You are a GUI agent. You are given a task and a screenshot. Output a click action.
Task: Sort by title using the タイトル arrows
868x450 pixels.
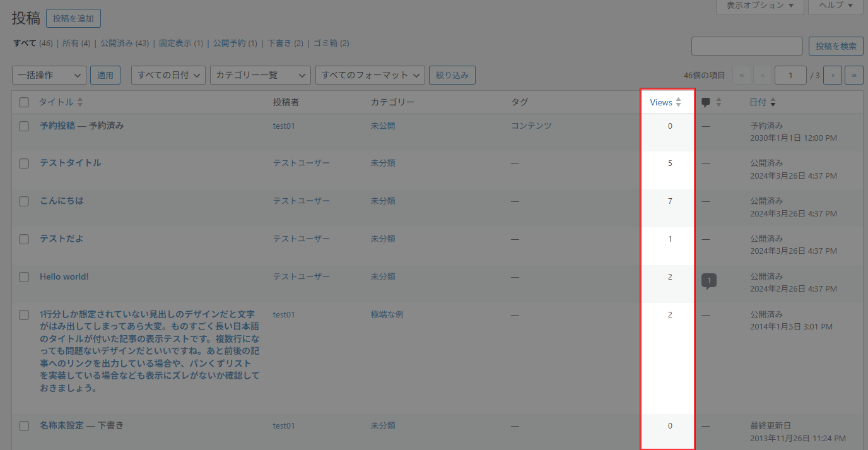pos(80,102)
